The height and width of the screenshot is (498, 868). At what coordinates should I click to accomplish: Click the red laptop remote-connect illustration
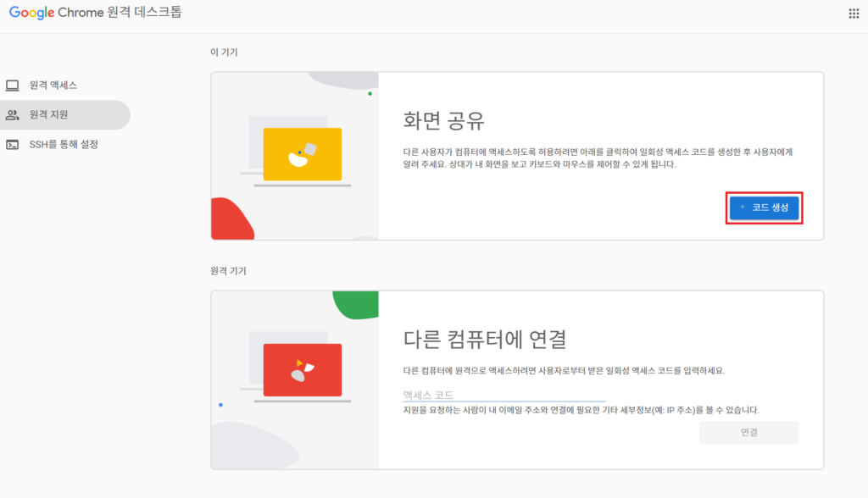coord(302,370)
